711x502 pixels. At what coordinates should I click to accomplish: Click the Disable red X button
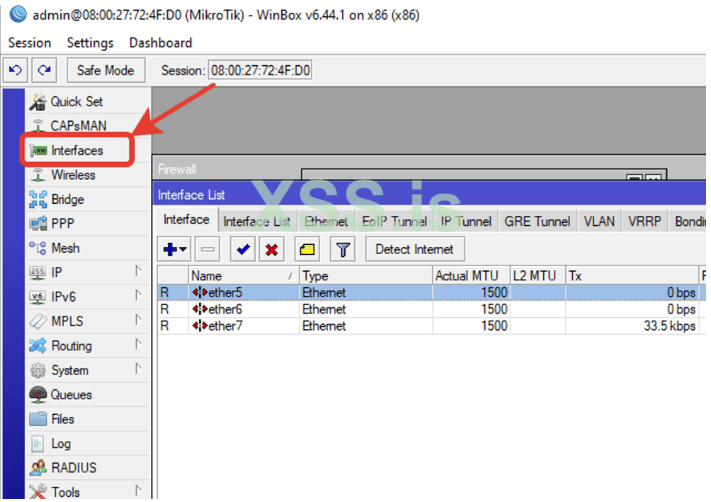point(272,249)
